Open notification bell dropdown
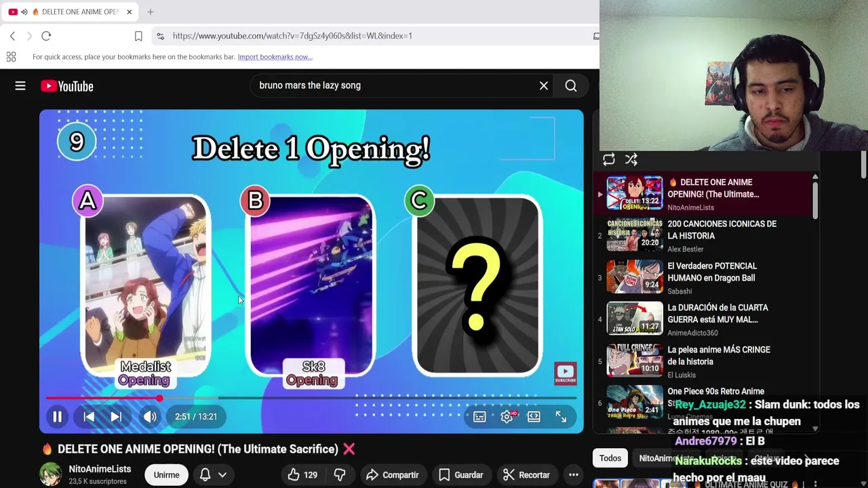Image resolution: width=868 pixels, height=488 pixels. pyautogui.click(x=213, y=475)
